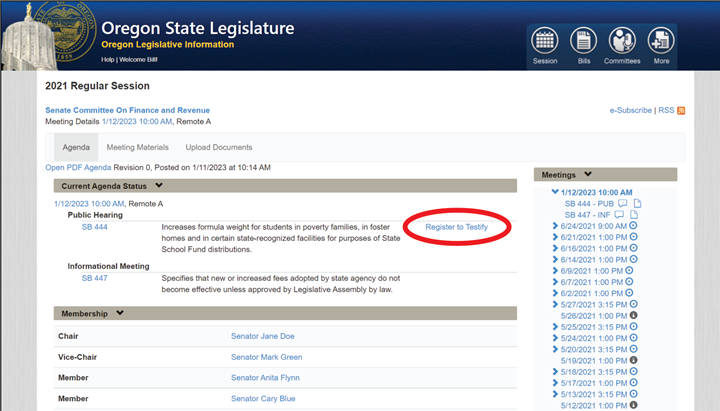Collapse the Current Agenda Status section
This screenshot has height=411, width=720.
159,186
